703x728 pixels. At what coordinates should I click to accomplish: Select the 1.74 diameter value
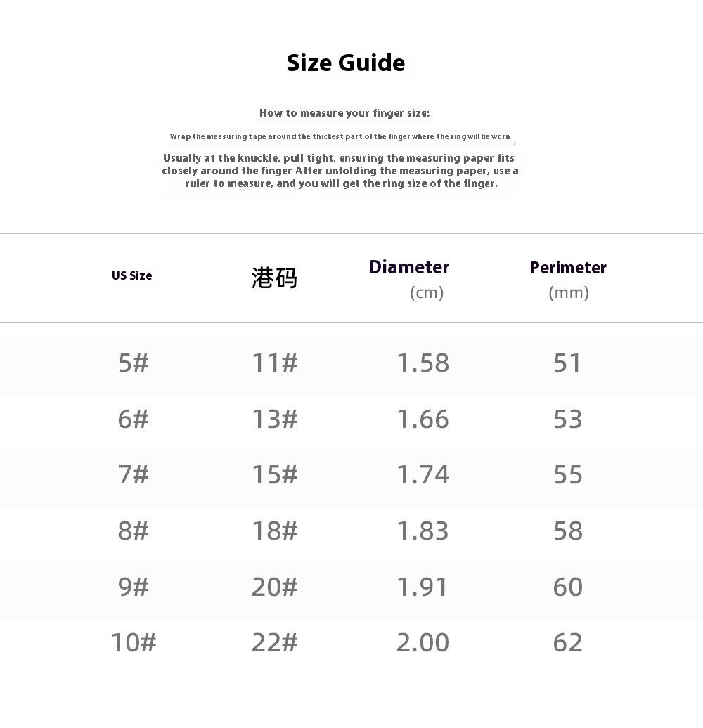[x=423, y=475]
